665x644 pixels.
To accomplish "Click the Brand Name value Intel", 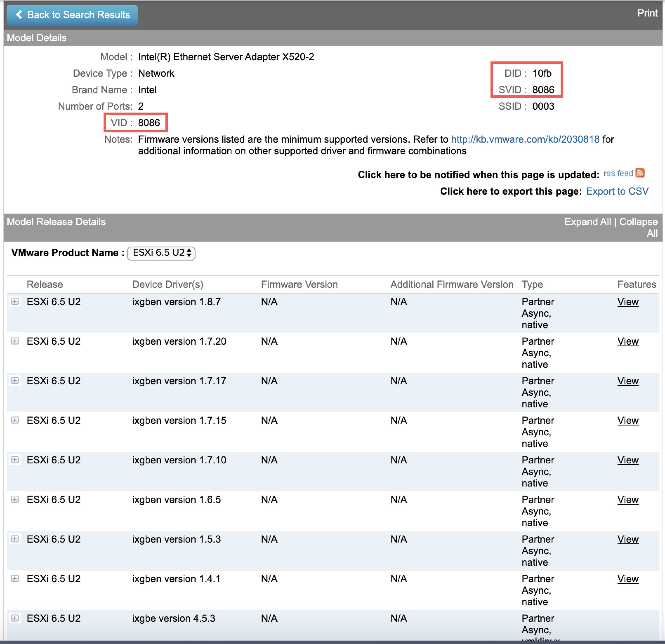I will click(147, 90).
